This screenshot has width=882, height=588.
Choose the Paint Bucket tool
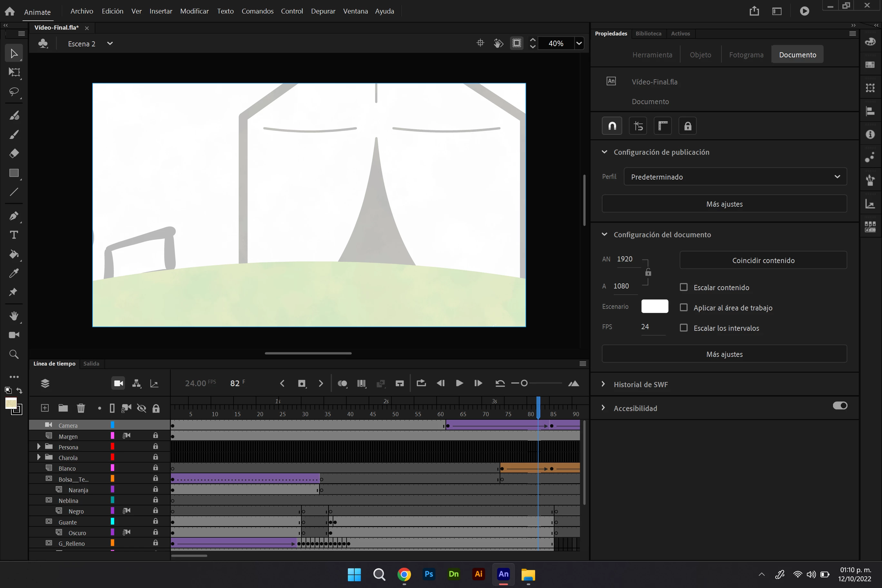[x=14, y=255]
